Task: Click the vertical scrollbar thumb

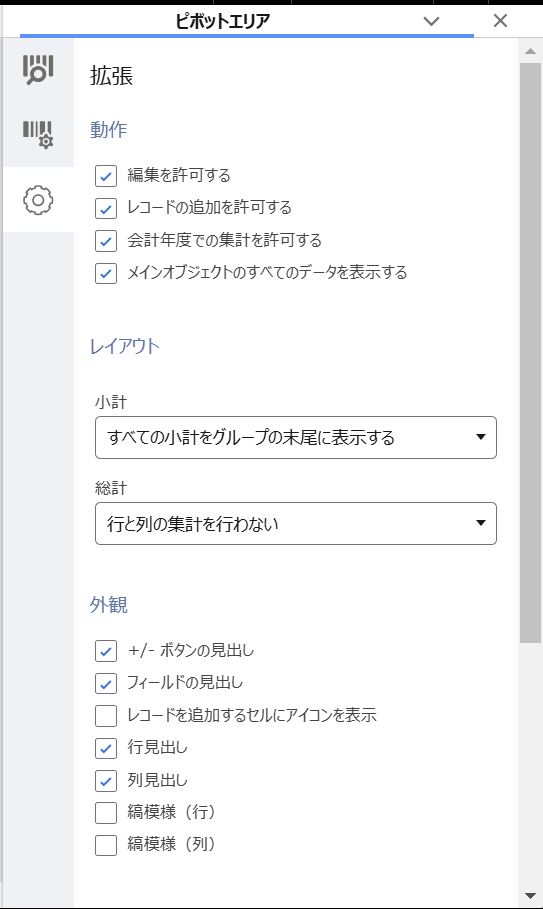Action: point(530,352)
